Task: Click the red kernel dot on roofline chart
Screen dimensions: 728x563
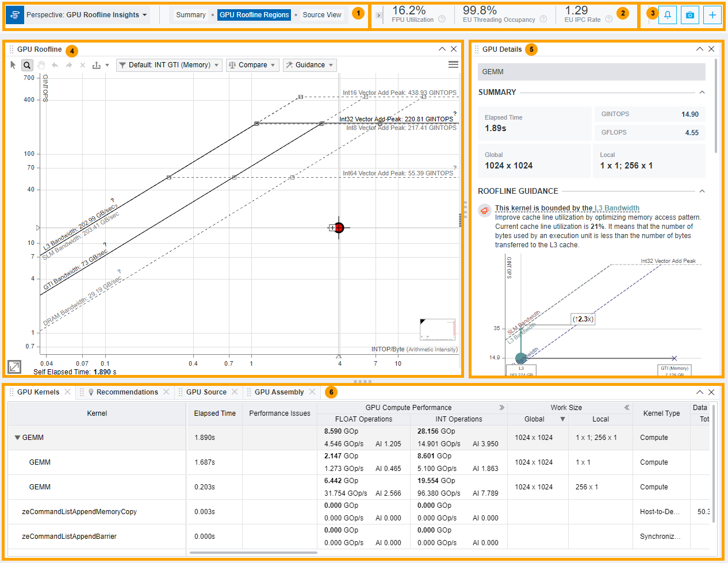Action: click(339, 228)
